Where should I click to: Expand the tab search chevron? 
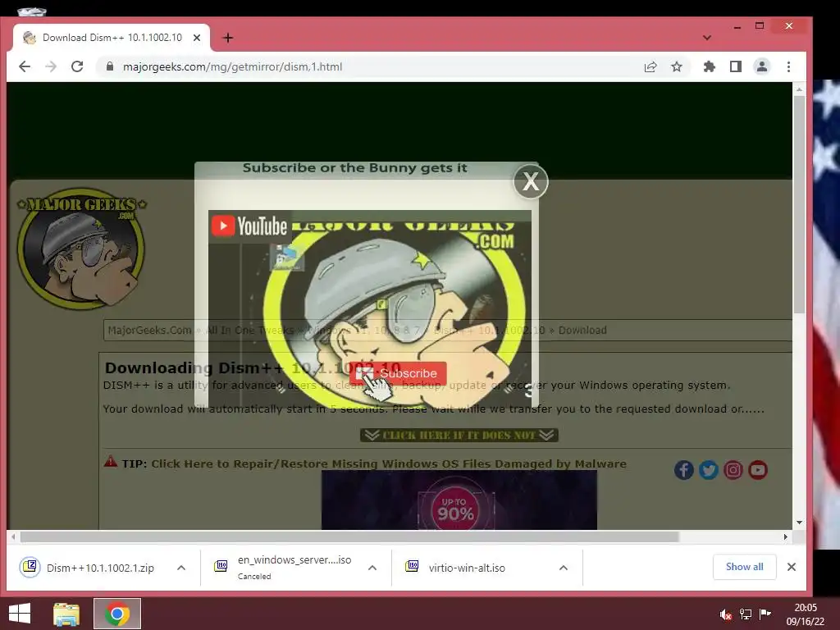click(707, 38)
